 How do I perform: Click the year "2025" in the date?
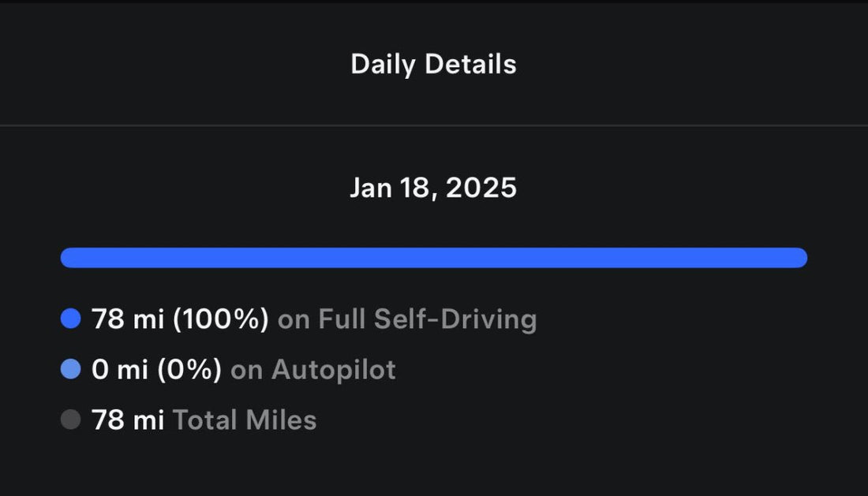(482, 188)
